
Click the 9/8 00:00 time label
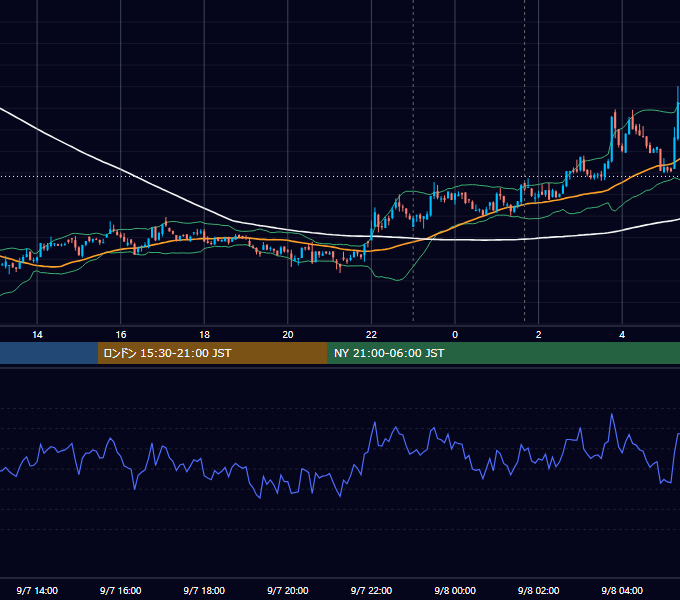(455, 590)
